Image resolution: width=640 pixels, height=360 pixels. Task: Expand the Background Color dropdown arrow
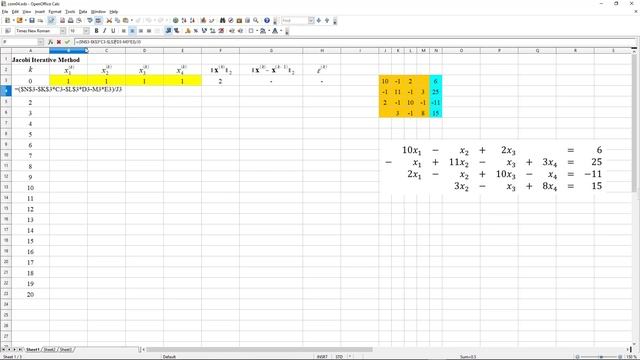(269, 31)
